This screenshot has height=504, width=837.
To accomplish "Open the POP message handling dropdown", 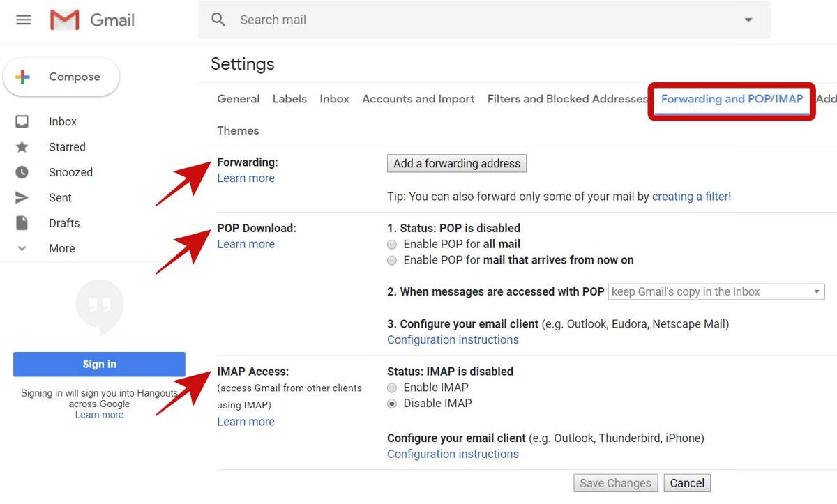I will 716,291.
